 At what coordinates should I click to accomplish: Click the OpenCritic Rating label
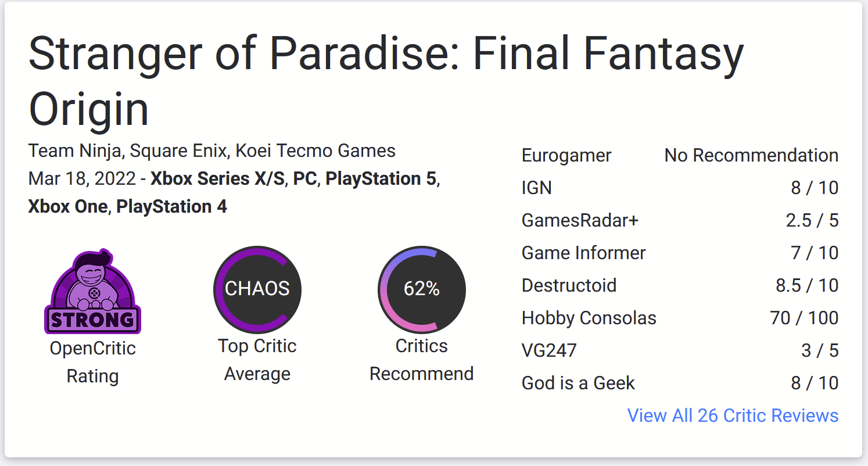tap(92, 362)
